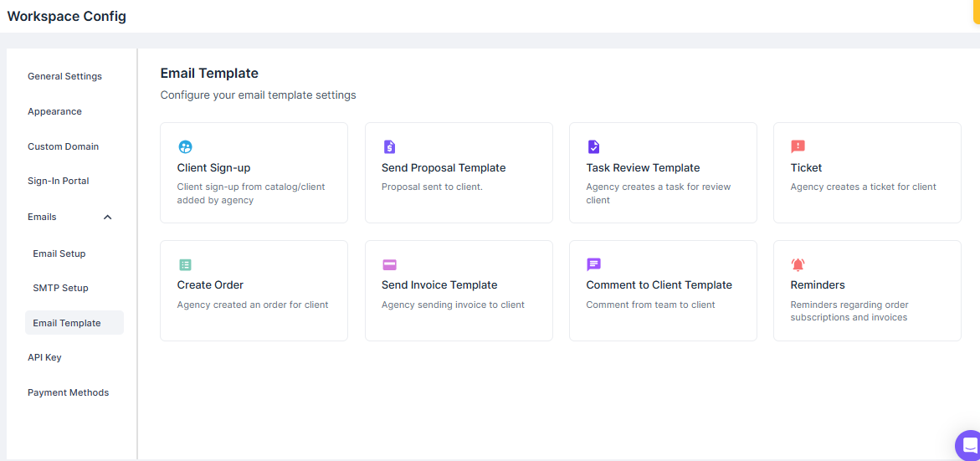Viewport: 980px width, 461px height.
Task: Click the Ticket alert message icon
Action: pos(798,147)
